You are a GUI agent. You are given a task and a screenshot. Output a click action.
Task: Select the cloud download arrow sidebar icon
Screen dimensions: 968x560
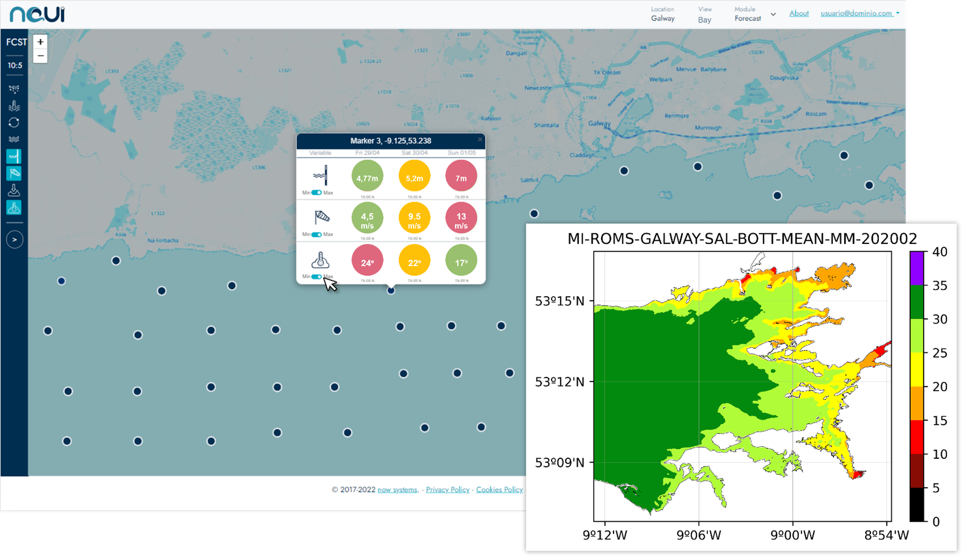[14, 190]
